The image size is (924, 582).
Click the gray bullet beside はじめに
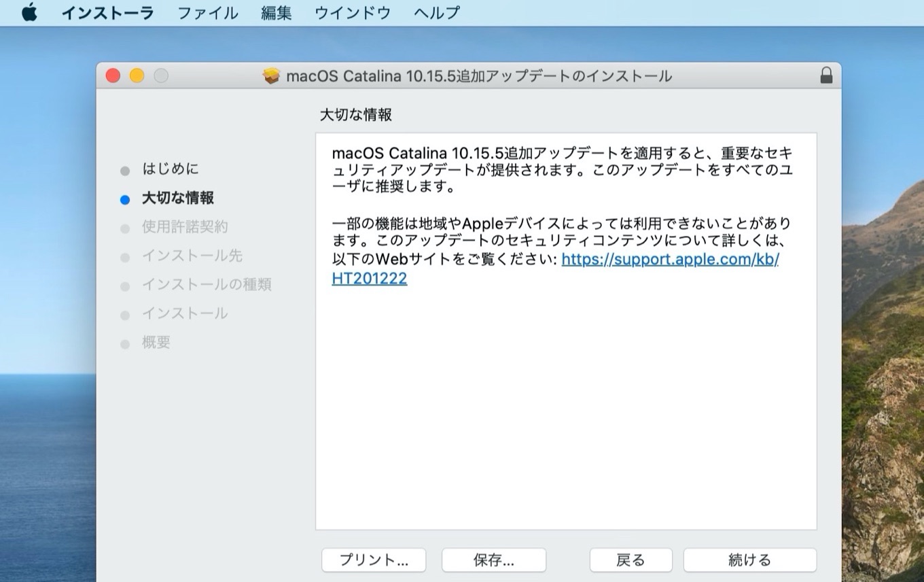click(x=124, y=171)
